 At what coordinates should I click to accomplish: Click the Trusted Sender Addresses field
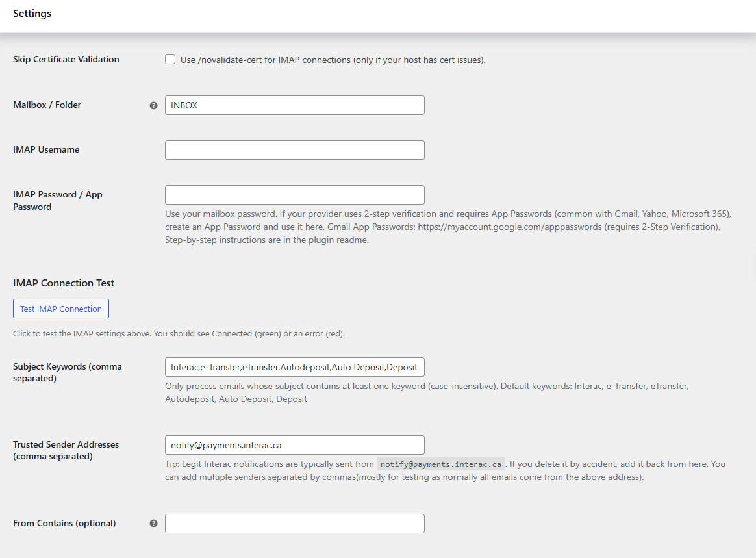[x=294, y=445]
